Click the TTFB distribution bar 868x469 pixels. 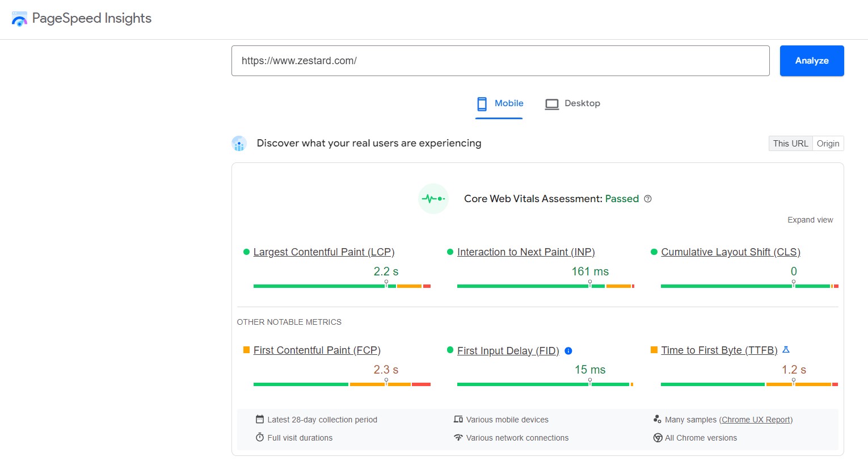[x=749, y=384]
